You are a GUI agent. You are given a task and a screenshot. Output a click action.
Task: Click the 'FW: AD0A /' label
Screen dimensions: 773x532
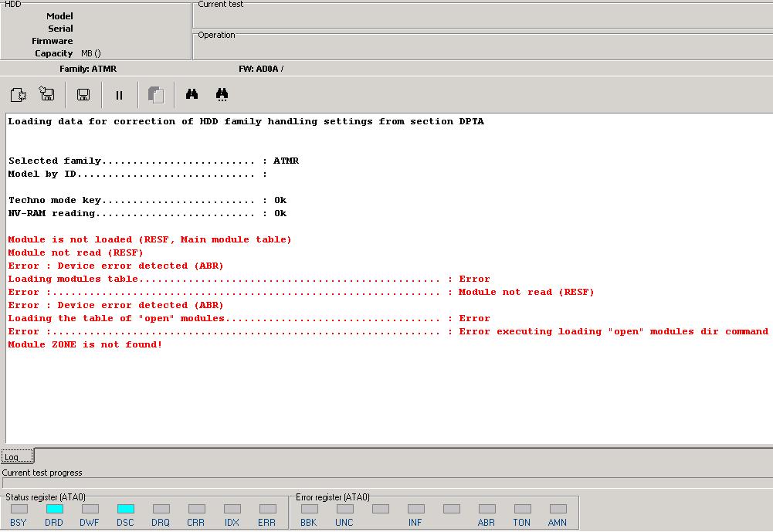(261, 69)
